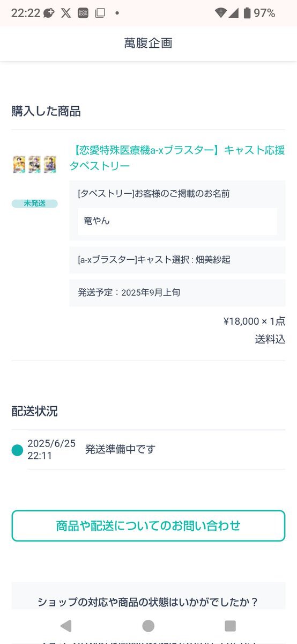
Task: Tap the screenshot stack notification icon
Action: (100, 13)
